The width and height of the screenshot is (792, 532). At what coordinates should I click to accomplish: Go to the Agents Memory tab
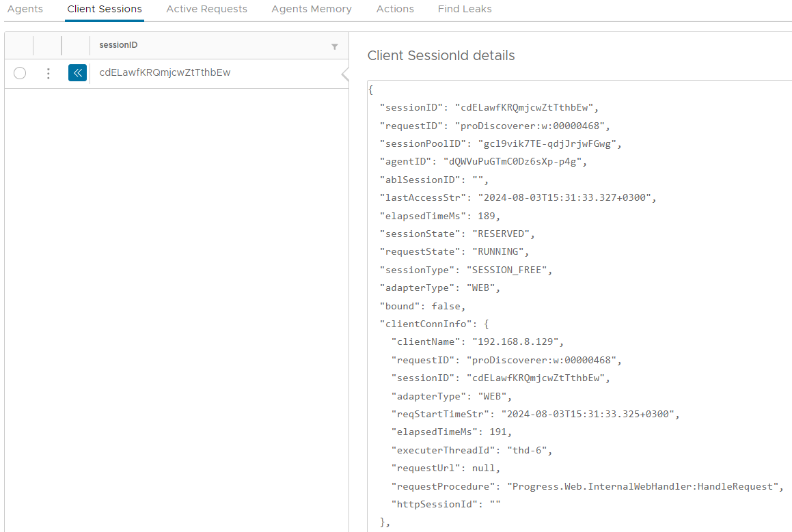click(x=312, y=9)
